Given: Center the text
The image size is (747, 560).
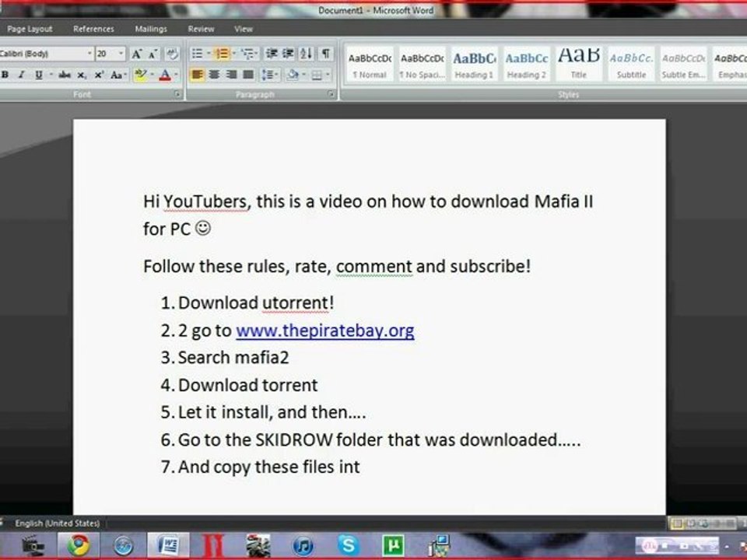Looking at the screenshot, I should tap(215, 75).
